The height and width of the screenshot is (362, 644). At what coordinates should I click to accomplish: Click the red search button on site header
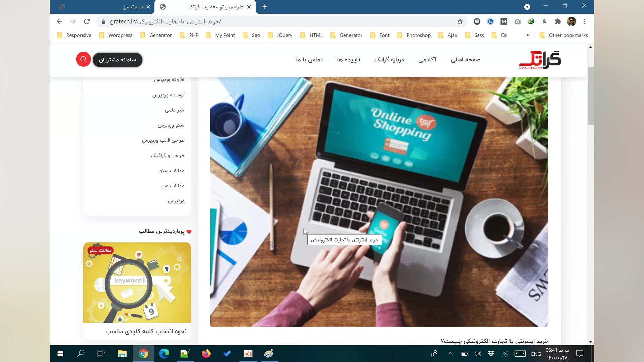[84, 59]
